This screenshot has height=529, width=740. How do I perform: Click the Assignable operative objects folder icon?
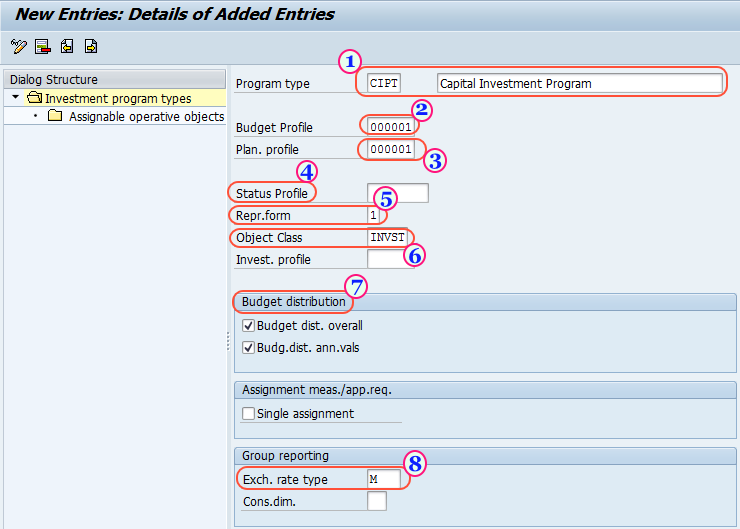(55, 117)
